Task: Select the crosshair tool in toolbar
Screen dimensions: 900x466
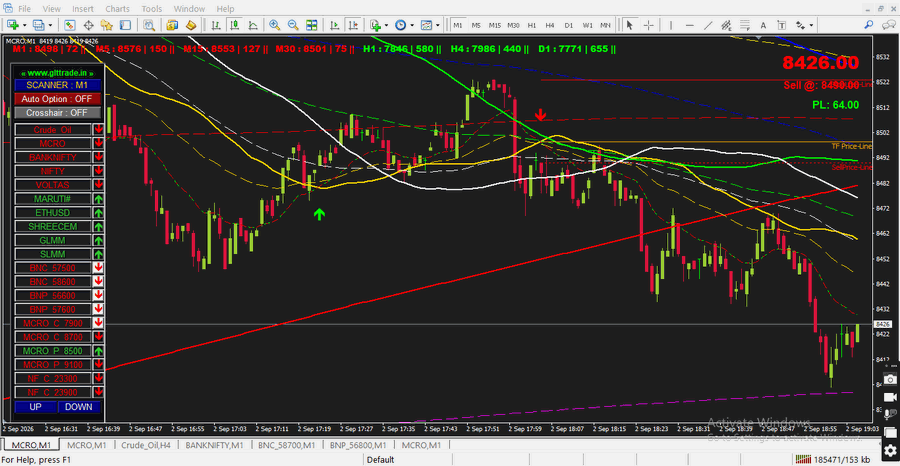Action: tap(649, 25)
